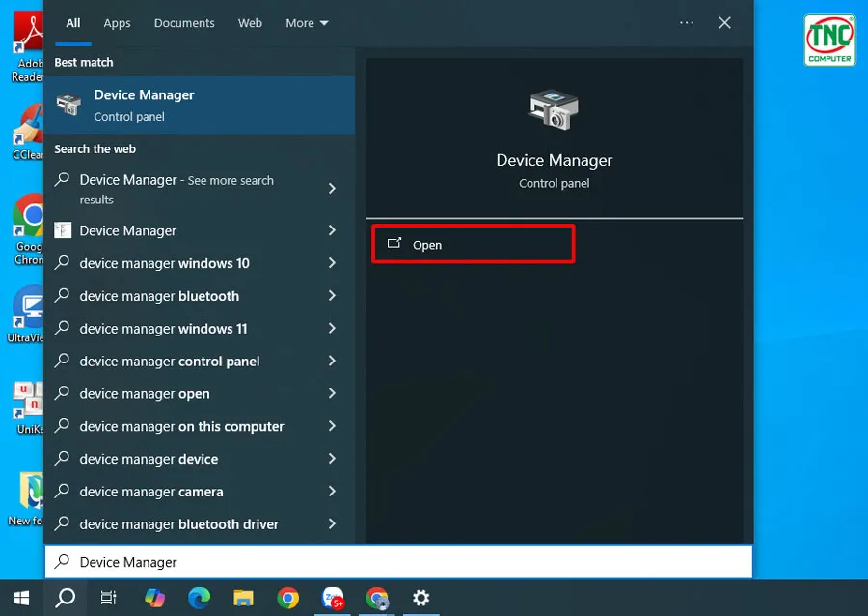Open the New folder desktop icon
This screenshot has width=868, height=616.
pos(25,498)
